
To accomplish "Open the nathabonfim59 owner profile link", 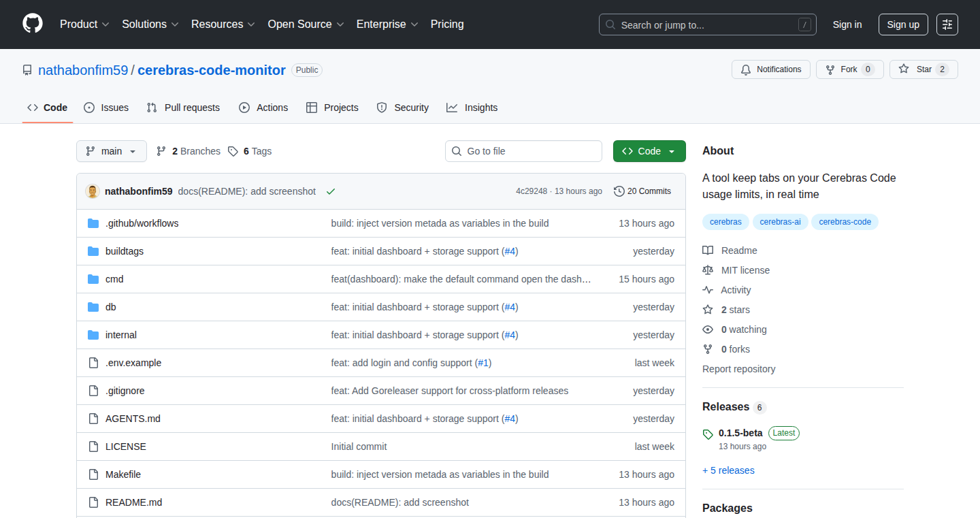I will point(83,70).
